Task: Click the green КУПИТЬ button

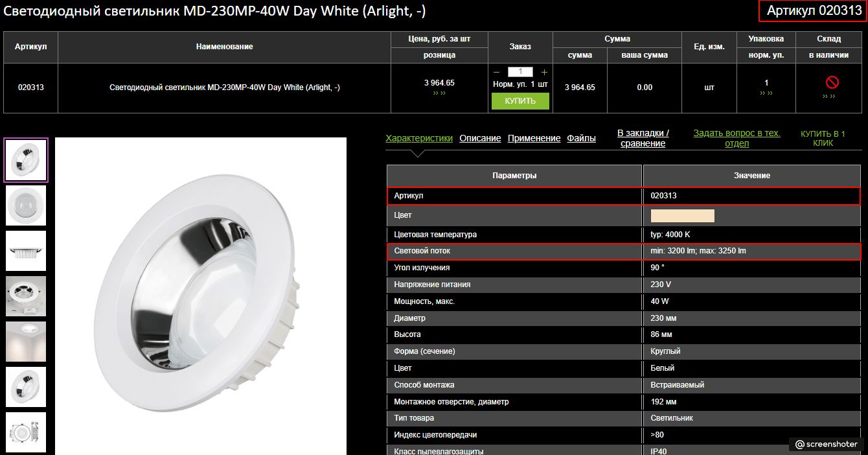Action: pyautogui.click(x=520, y=101)
